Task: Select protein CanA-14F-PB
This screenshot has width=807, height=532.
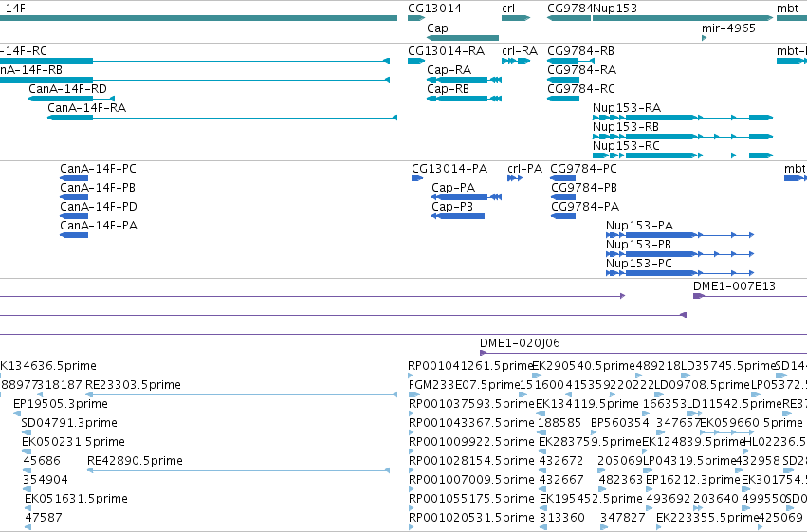Action: point(98,188)
